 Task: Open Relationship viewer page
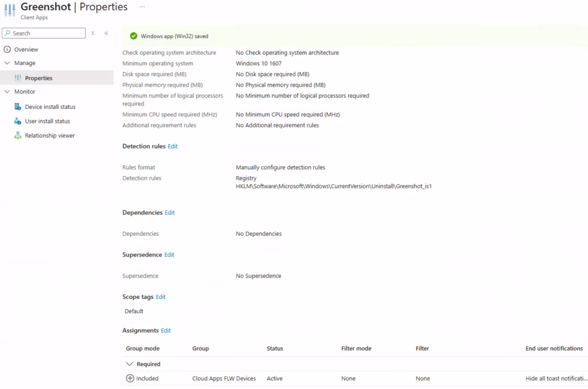(49, 135)
